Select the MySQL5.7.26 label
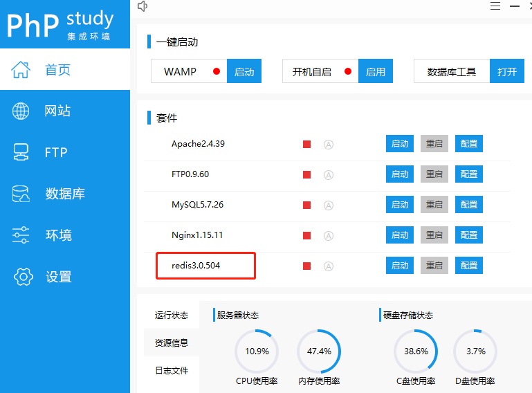 (x=197, y=205)
